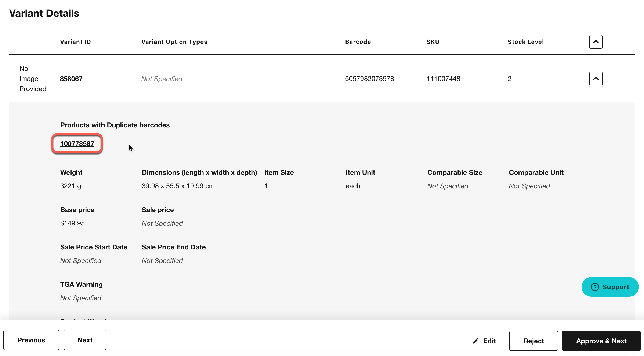Click the Support question mark icon
The height and width of the screenshot is (356, 644).
click(595, 287)
